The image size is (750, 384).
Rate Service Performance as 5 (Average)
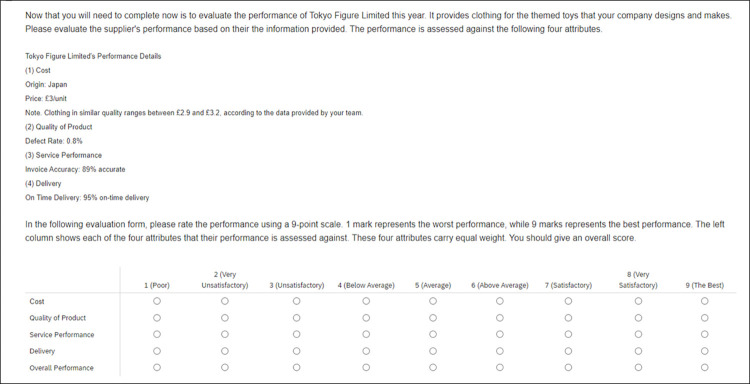433,334
